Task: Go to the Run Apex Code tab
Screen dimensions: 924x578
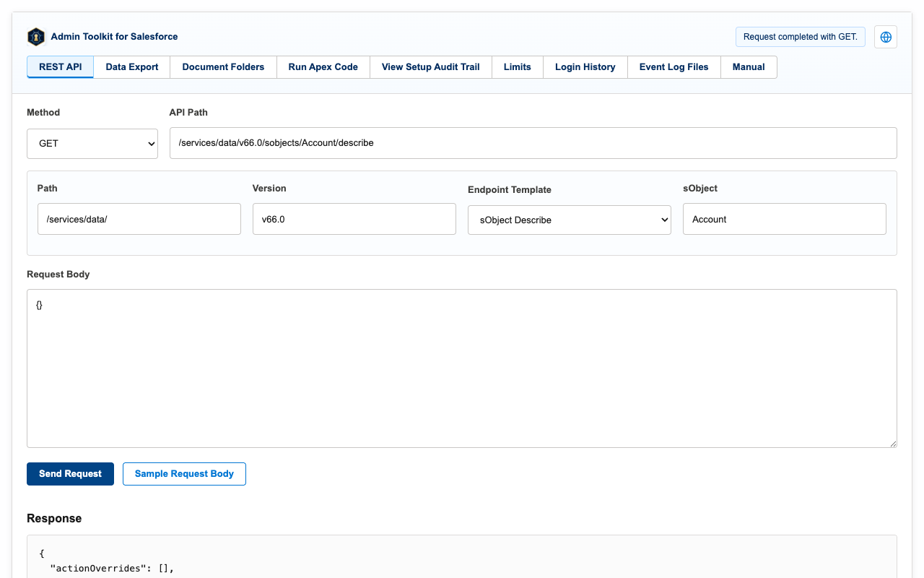Action: pos(323,67)
